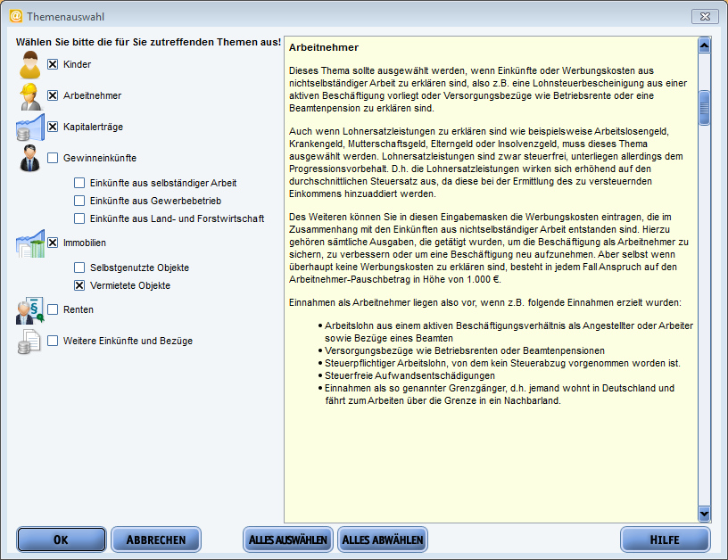
Task: Click the scrollbar down arrow in description panel
Action: 704,514
